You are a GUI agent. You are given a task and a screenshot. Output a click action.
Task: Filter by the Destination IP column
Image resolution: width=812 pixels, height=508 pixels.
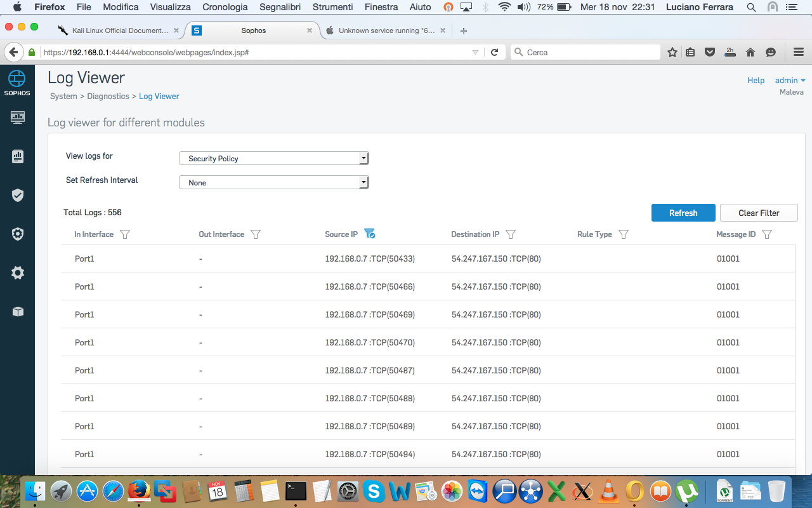[511, 234]
